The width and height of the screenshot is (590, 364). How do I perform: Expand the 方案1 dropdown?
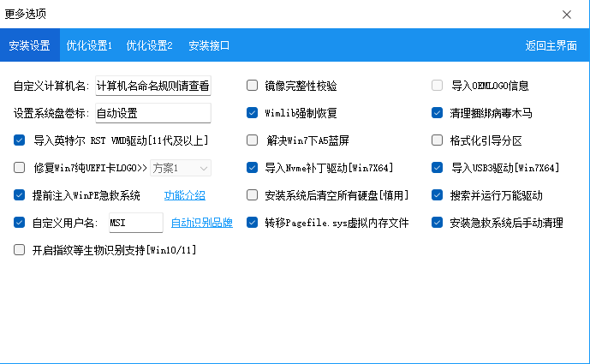click(x=181, y=168)
